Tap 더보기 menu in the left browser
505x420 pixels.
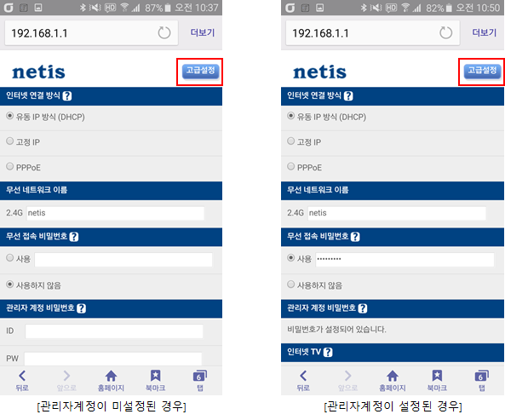click(x=203, y=32)
